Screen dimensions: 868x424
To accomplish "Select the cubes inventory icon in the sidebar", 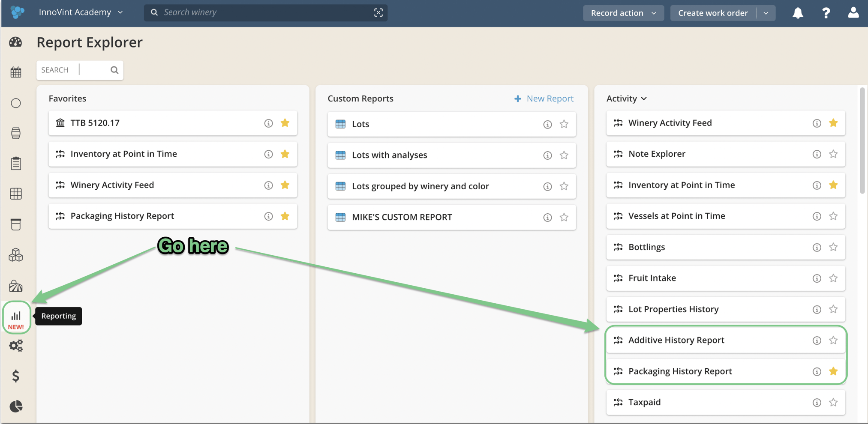I will point(16,255).
